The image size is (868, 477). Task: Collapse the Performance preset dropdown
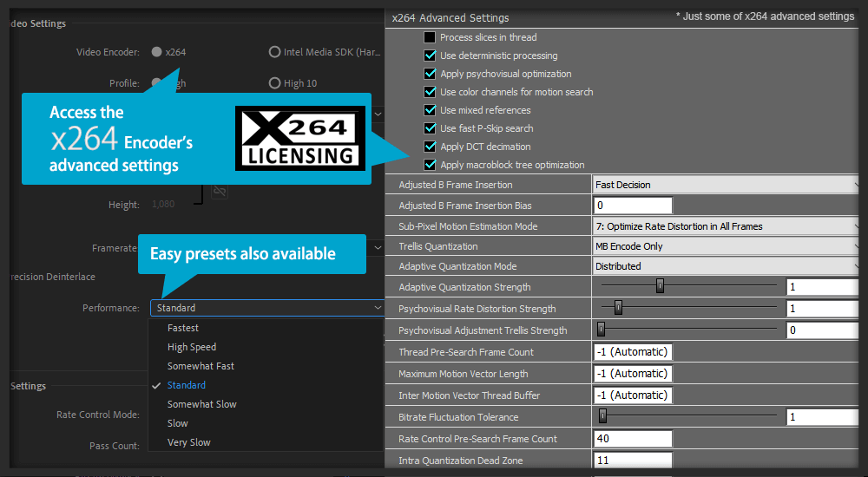(x=266, y=308)
